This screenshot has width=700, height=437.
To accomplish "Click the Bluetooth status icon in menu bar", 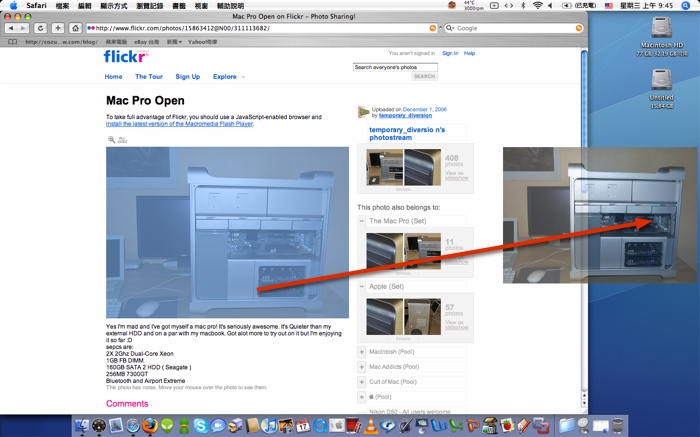I will point(523,5).
